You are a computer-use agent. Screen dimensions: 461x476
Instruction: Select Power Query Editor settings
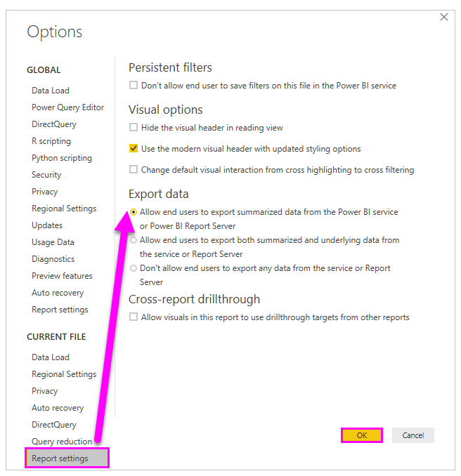67,107
